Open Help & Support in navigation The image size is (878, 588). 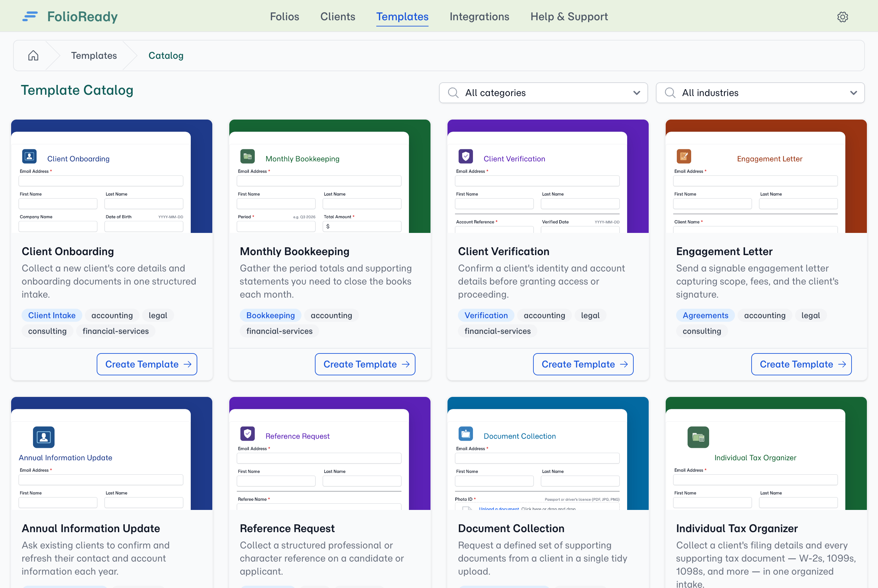569,17
